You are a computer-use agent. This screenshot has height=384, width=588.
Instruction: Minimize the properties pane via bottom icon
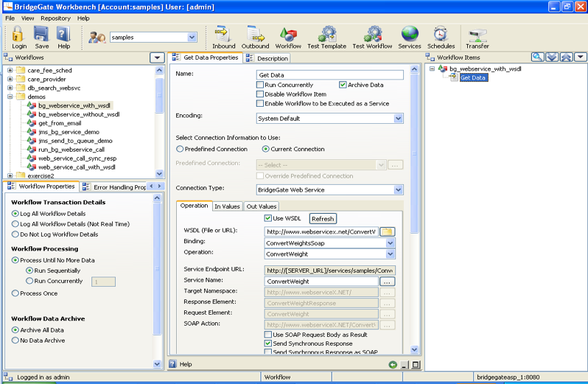tap(405, 365)
